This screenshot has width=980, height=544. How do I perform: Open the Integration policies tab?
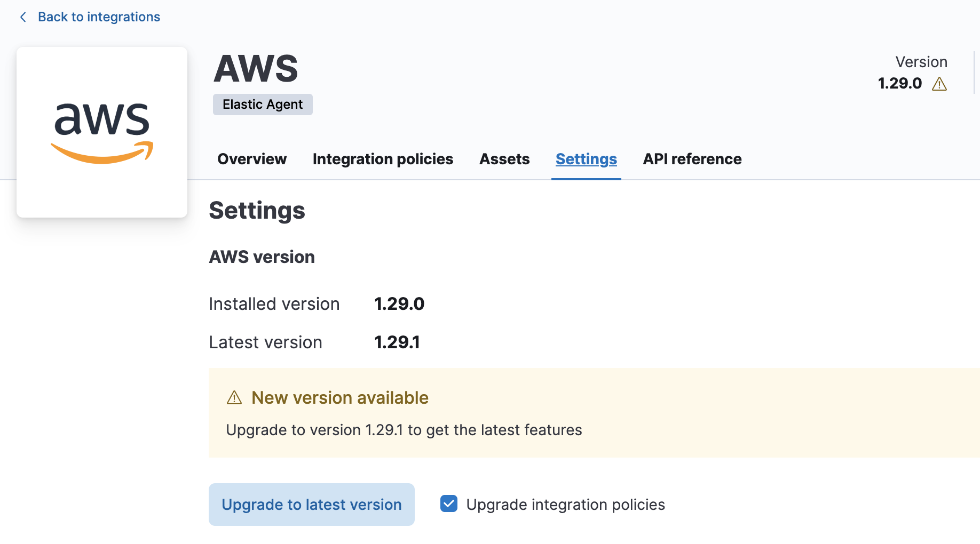383,158
